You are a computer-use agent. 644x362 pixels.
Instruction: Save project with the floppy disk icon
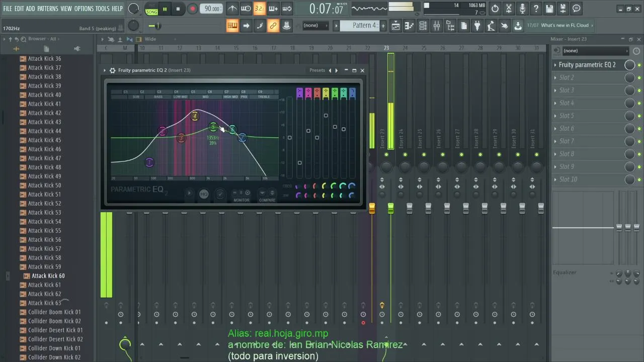click(549, 9)
